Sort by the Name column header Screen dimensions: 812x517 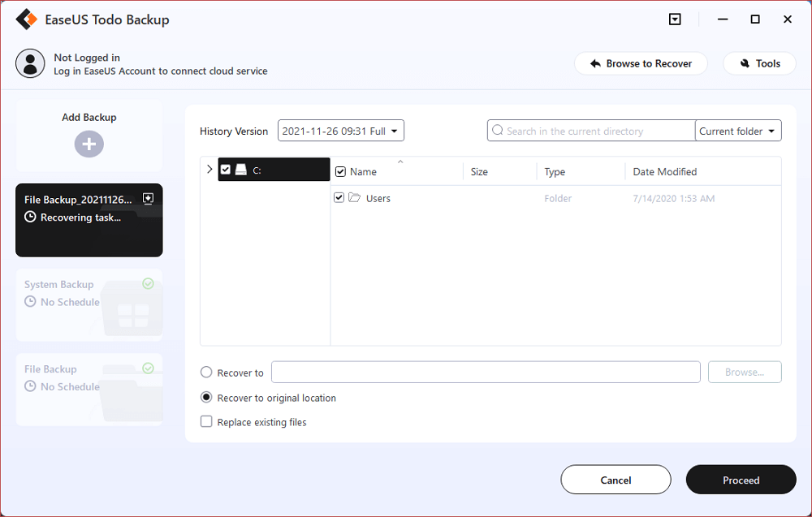click(x=363, y=172)
